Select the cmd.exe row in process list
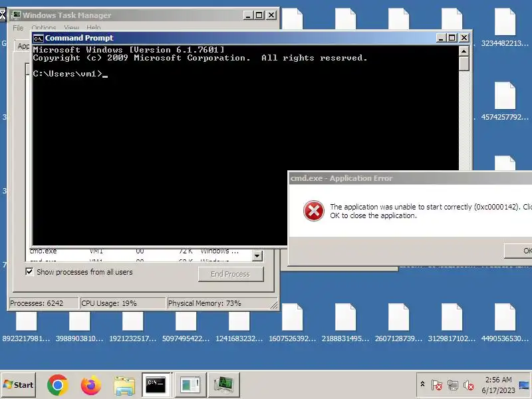This screenshot has width=532, height=399. click(139, 251)
